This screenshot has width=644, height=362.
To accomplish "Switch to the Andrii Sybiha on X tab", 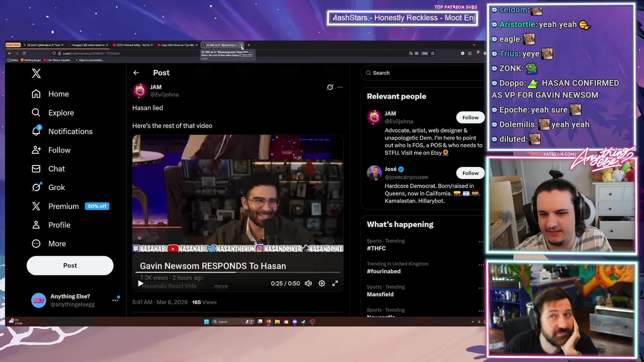I will pyautogui.click(x=43, y=45).
